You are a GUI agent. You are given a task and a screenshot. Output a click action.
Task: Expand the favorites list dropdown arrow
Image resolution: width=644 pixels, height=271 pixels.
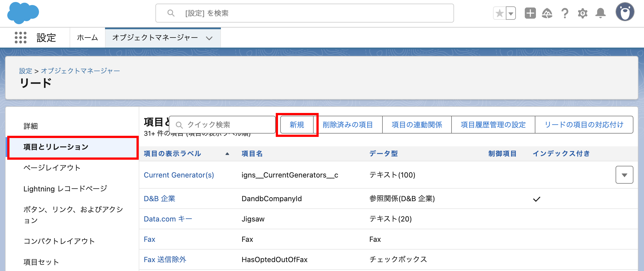click(x=511, y=13)
